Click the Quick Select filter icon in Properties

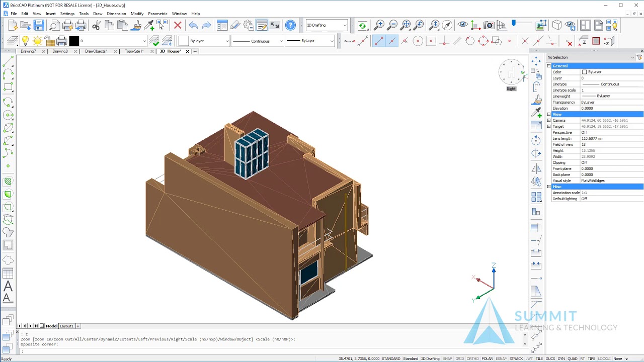point(640,57)
